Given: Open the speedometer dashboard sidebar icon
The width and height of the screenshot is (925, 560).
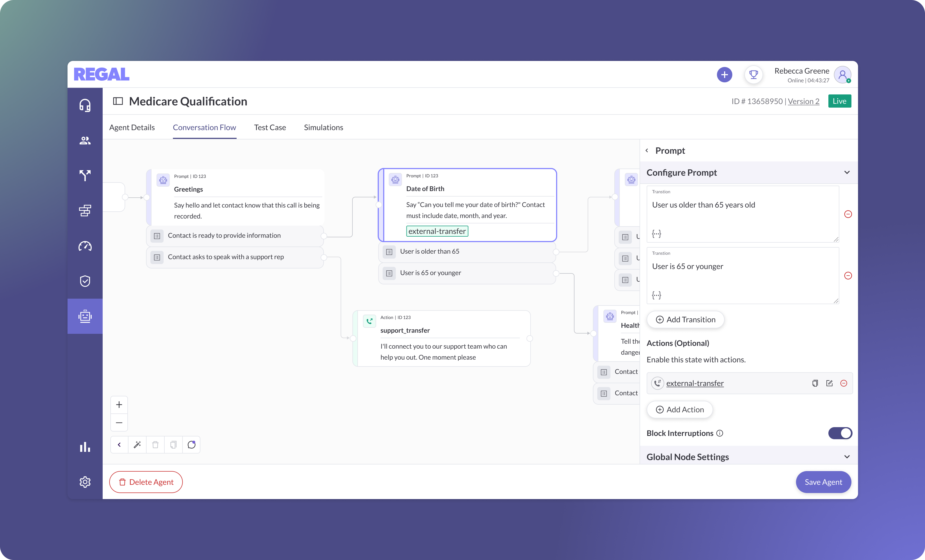Looking at the screenshot, I should pyautogui.click(x=85, y=246).
